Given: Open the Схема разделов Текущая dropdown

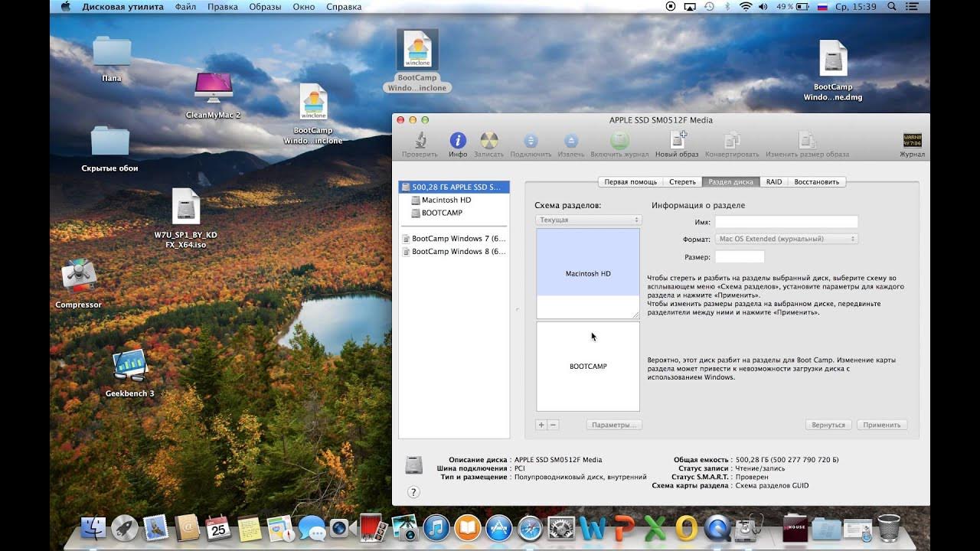Looking at the screenshot, I should [x=588, y=220].
